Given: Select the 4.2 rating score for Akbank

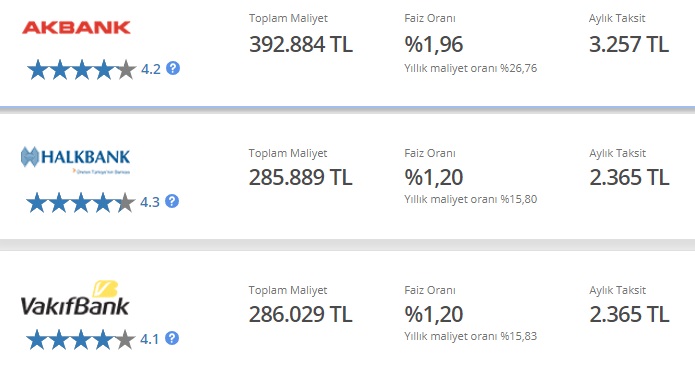Looking at the screenshot, I should coord(151,69).
